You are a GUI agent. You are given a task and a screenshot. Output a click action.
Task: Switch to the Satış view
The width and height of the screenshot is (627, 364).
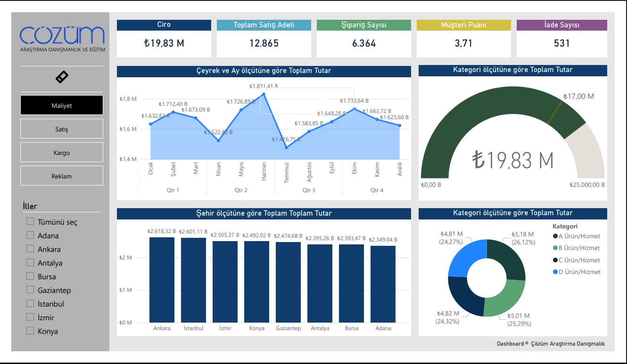(x=62, y=129)
